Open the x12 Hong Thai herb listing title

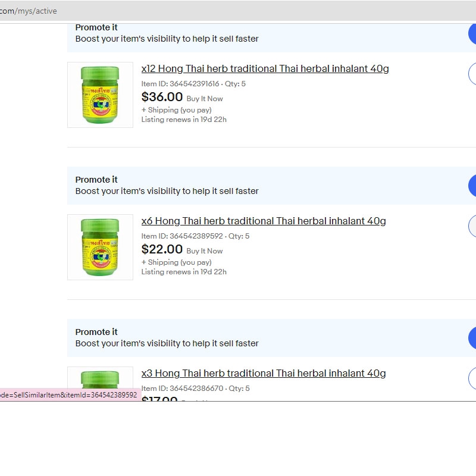point(265,69)
